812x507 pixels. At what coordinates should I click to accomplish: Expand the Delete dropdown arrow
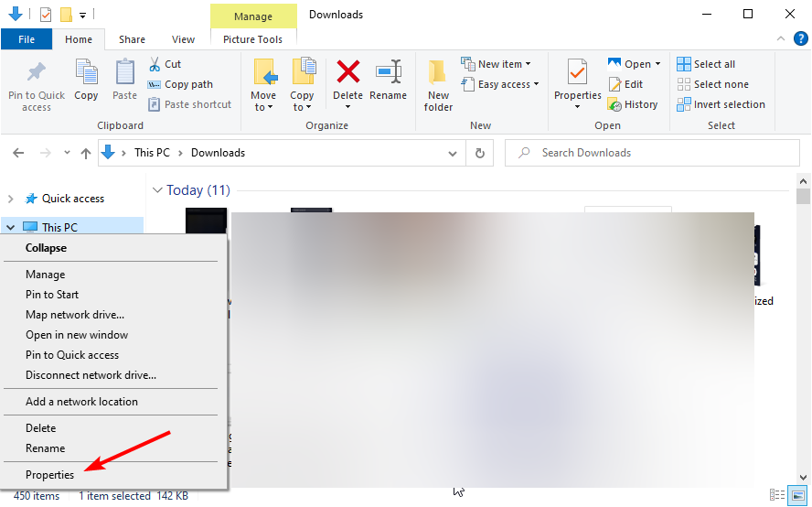[x=348, y=107]
